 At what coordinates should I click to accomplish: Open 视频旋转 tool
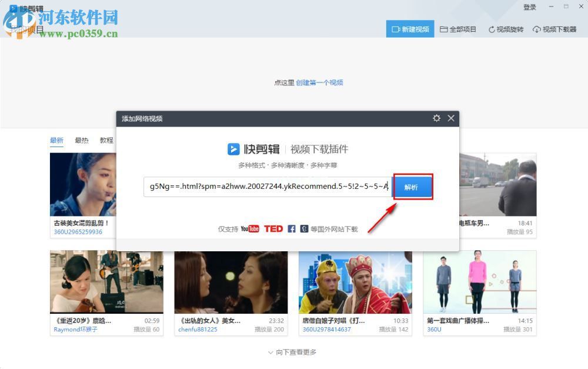[506, 29]
